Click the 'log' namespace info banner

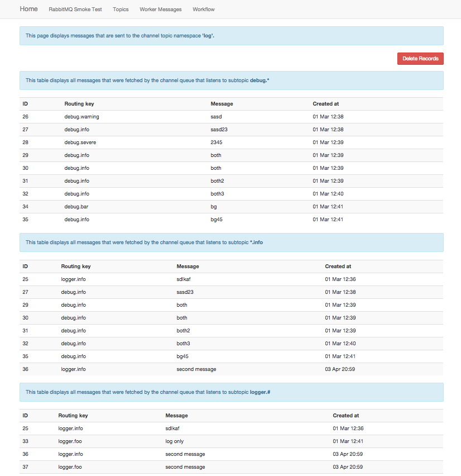[232, 36]
